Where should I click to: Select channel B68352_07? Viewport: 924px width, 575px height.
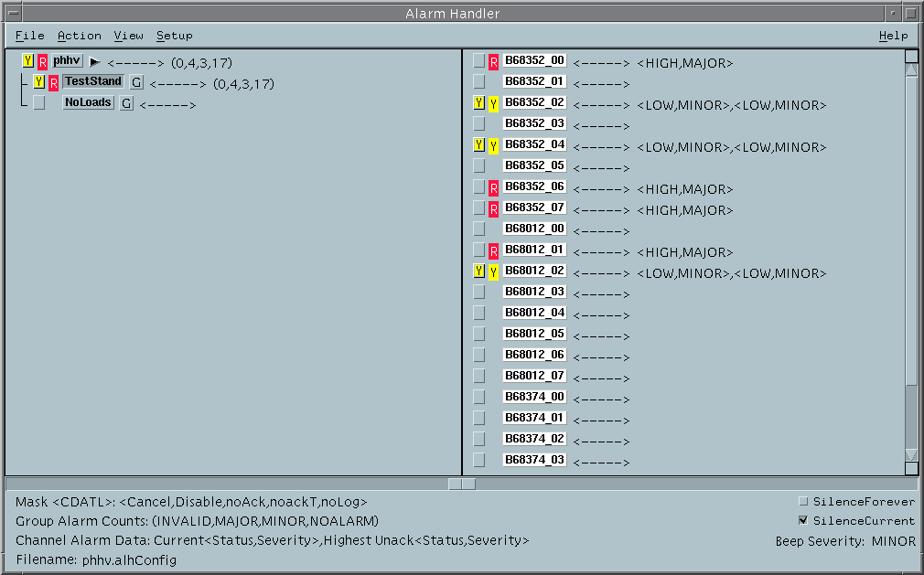(534, 208)
